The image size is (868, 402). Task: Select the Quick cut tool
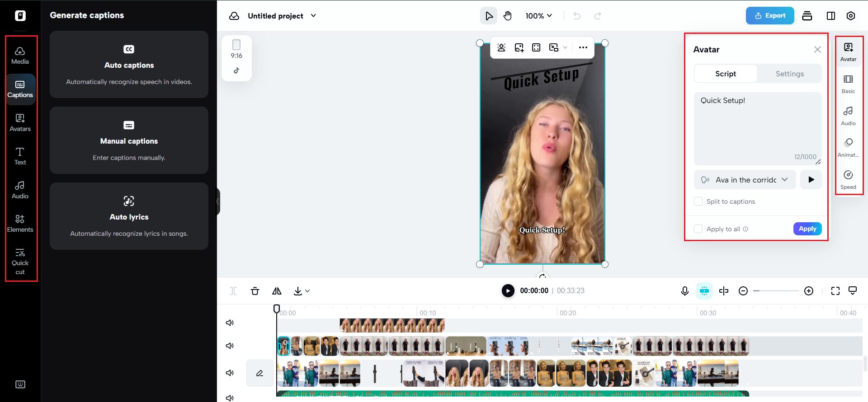20,262
